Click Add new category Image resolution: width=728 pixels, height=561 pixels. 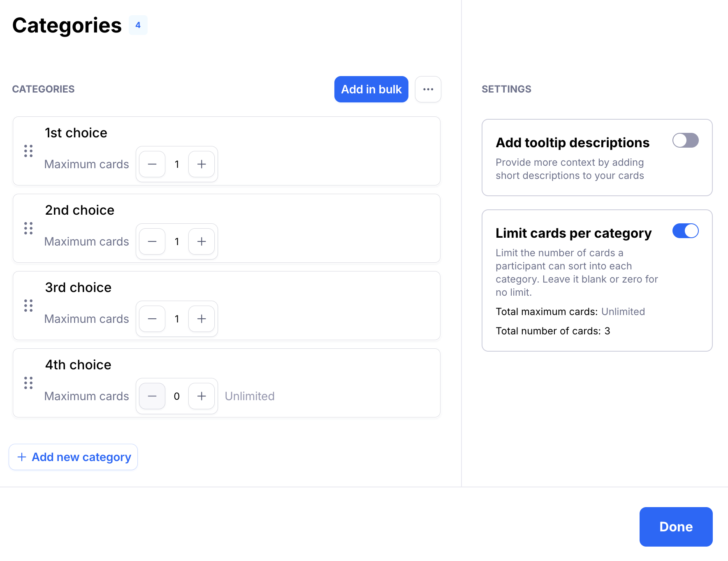coord(73,457)
